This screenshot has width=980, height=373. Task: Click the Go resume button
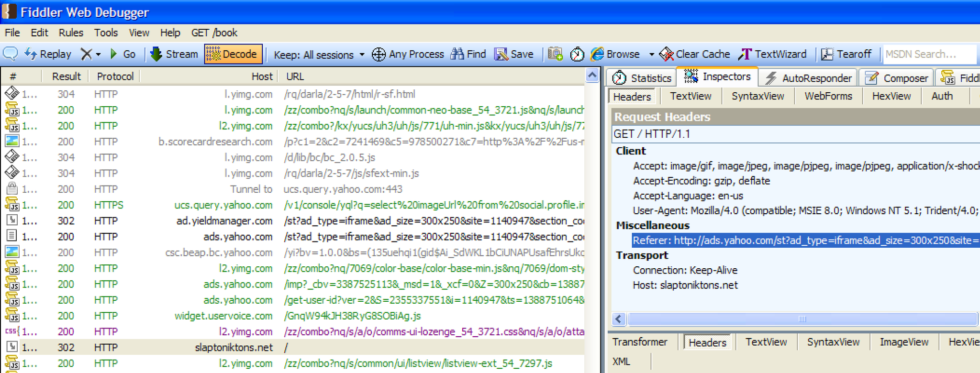tap(123, 54)
